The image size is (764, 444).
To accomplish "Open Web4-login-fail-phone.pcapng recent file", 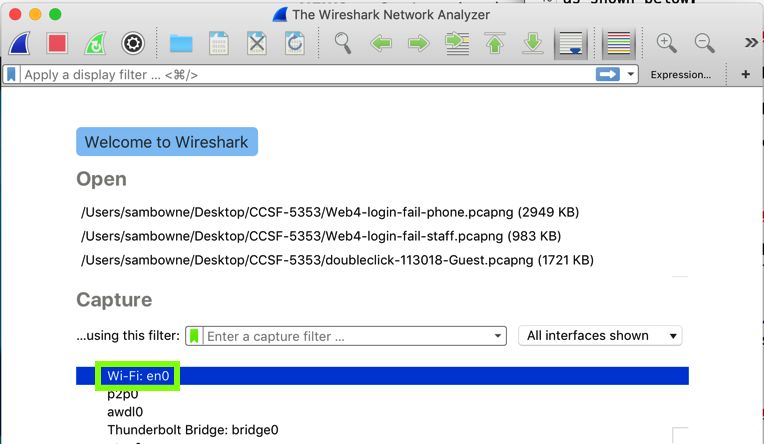I will [330, 212].
